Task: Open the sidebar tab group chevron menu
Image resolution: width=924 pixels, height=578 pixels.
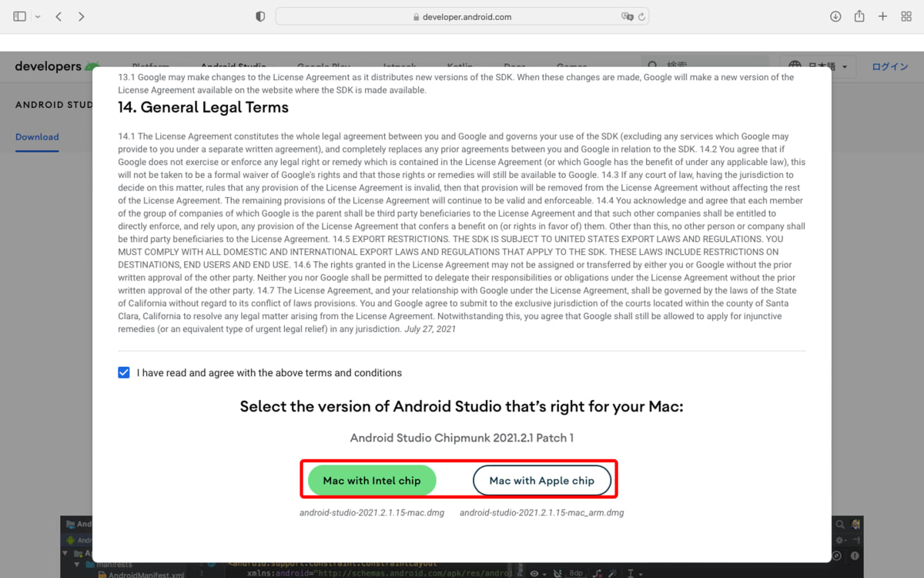Action: [37, 16]
